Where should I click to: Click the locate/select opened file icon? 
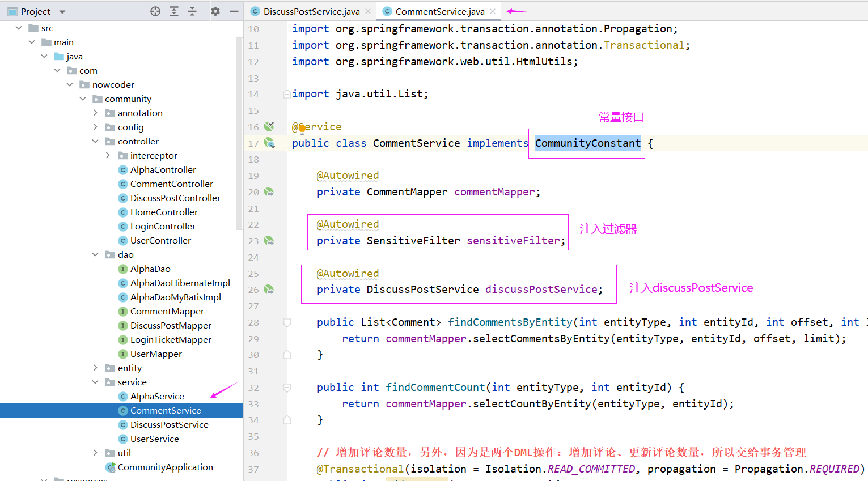click(155, 11)
